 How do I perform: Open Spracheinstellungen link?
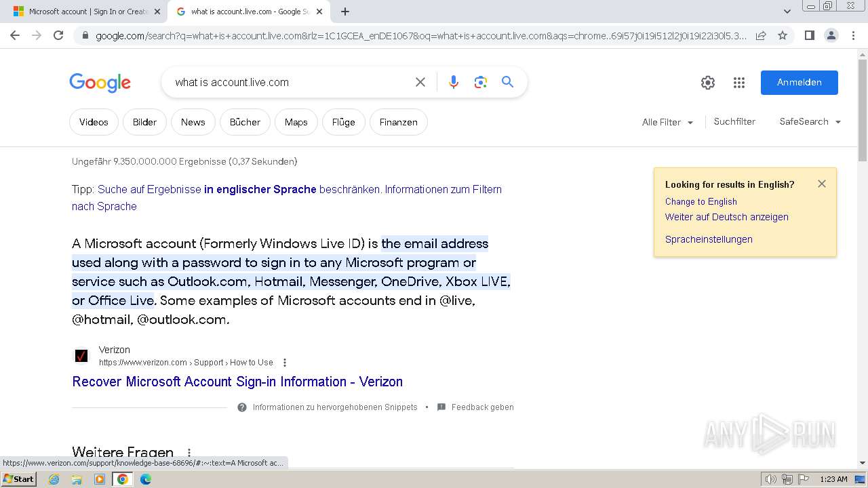(x=709, y=239)
